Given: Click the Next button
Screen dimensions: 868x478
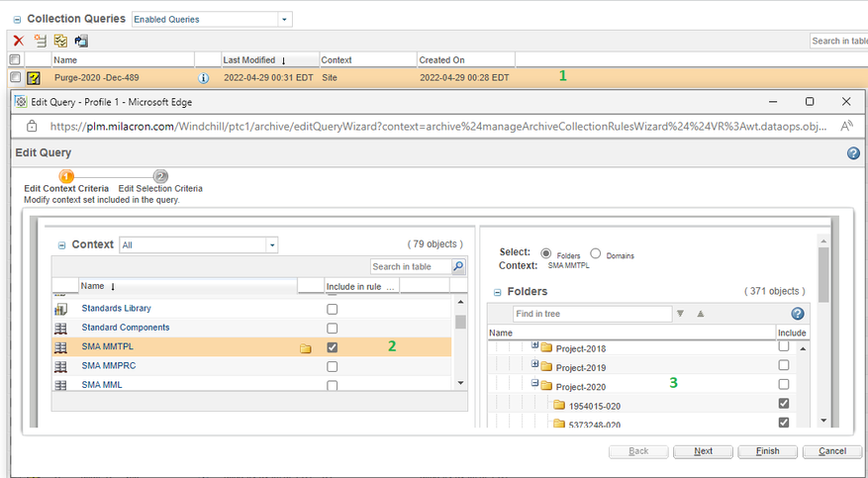Looking at the screenshot, I should [x=703, y=451].
